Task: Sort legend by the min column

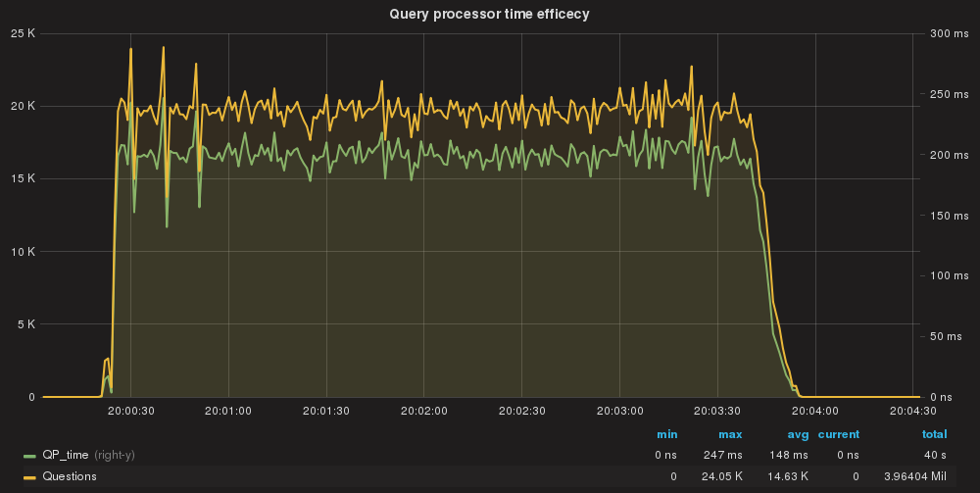Action: (667, 434)
